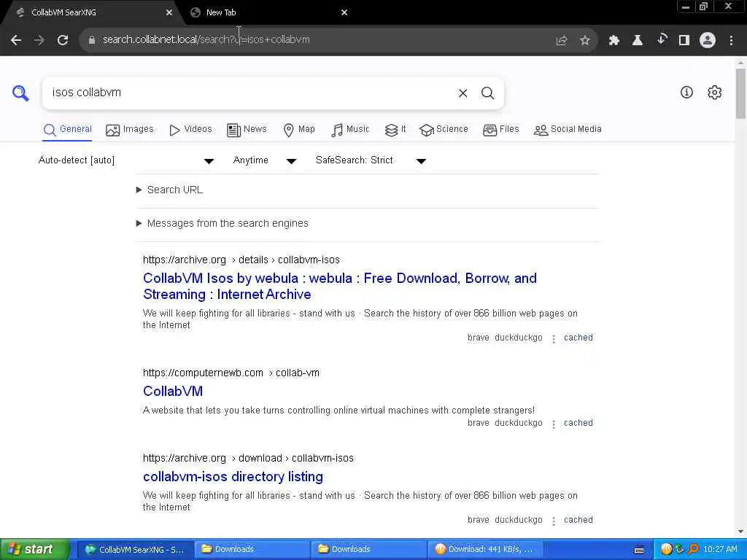Open three-dot menu for directory listing result
The width and height of the screenshot is (747, 560).
554,521
